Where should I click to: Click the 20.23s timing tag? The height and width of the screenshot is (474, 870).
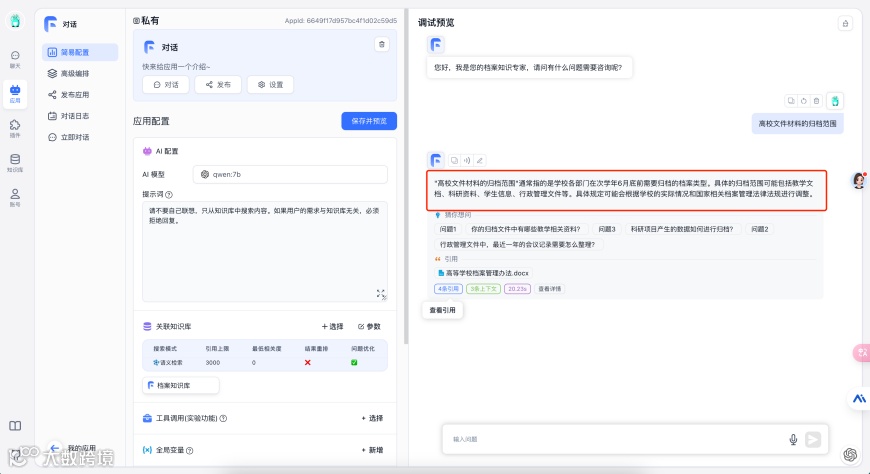click(x=517, y=289)
